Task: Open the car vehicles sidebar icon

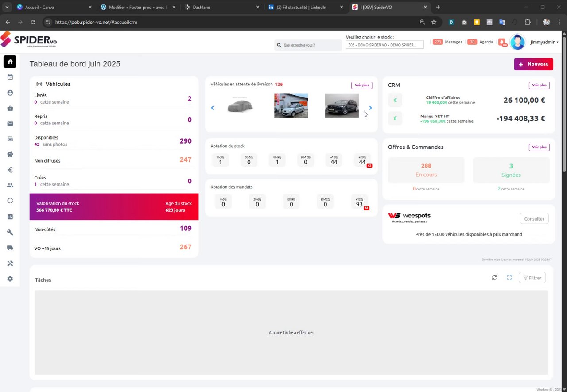Action: [x=10, y=139]
